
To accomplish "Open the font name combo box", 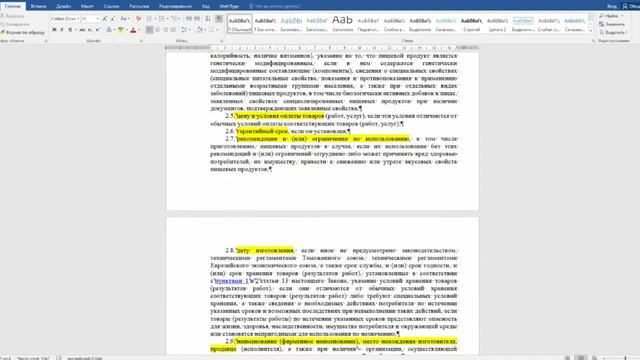I will click(x=65, y=19).
